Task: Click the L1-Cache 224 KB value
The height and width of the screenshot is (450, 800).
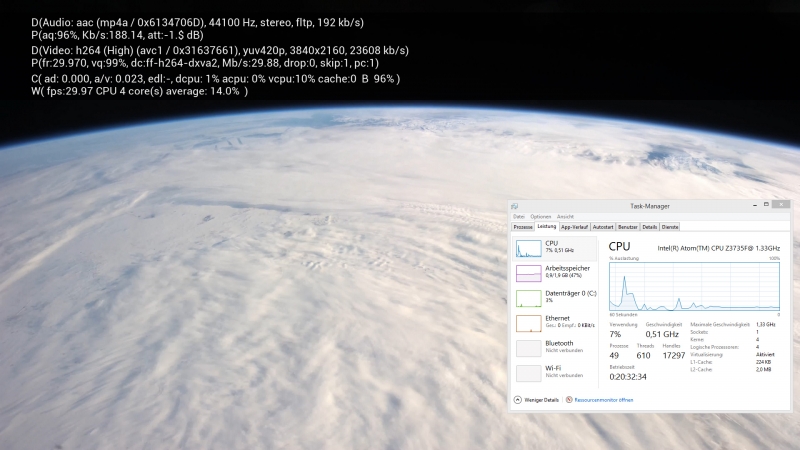Action: (x=763, y=362)
